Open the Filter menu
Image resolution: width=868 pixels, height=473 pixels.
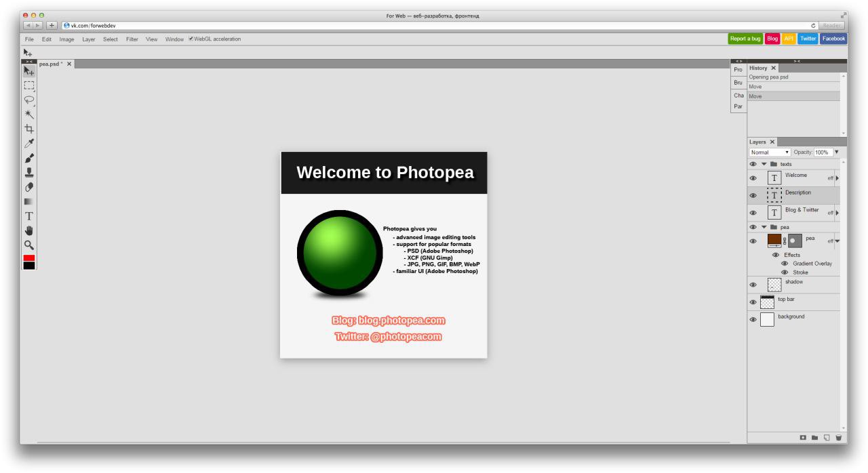point(132,39)
